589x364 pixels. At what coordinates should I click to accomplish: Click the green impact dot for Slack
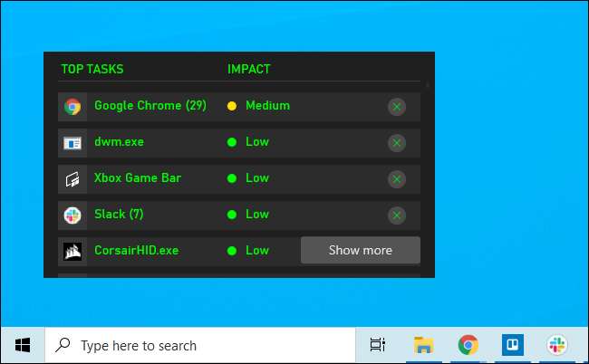(232, 215)
